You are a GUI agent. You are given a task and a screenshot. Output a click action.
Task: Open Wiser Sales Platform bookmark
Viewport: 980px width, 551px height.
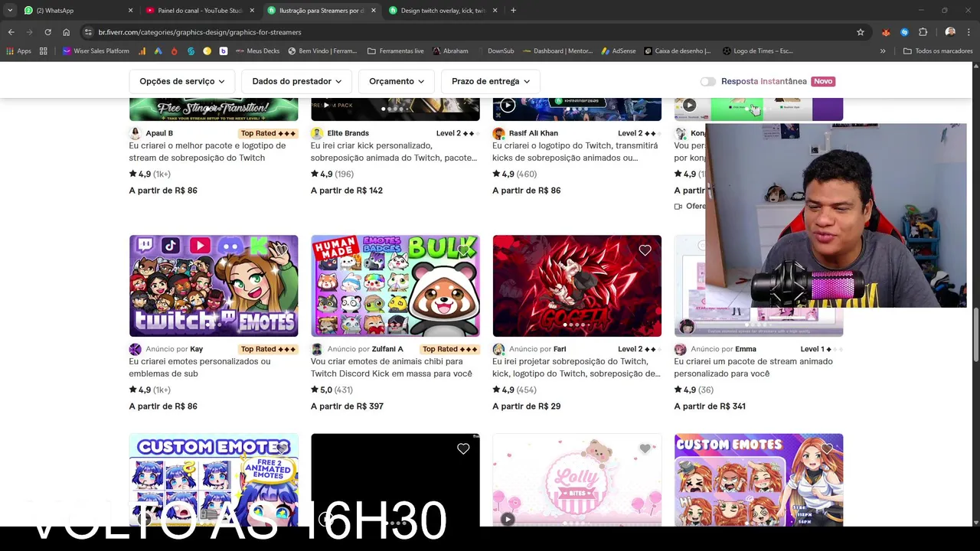[96, 51]
